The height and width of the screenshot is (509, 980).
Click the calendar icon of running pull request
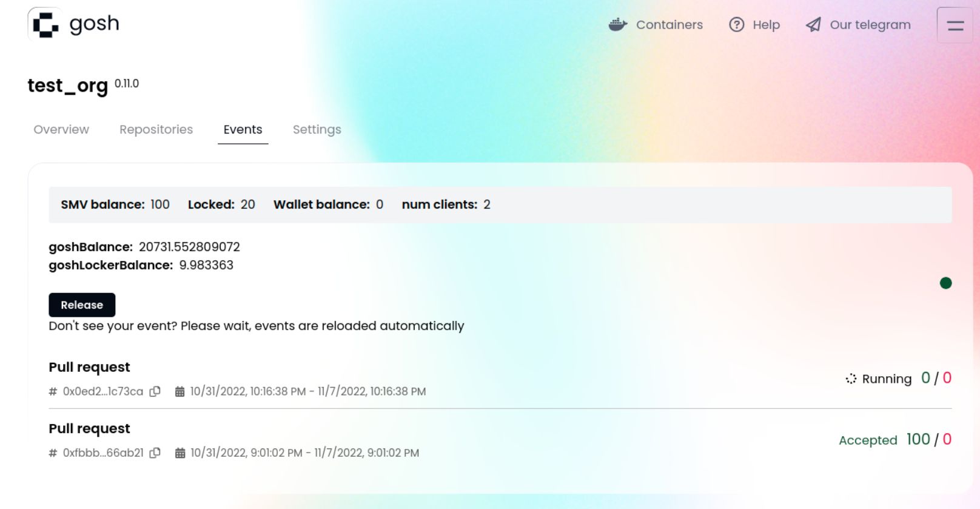180,391
